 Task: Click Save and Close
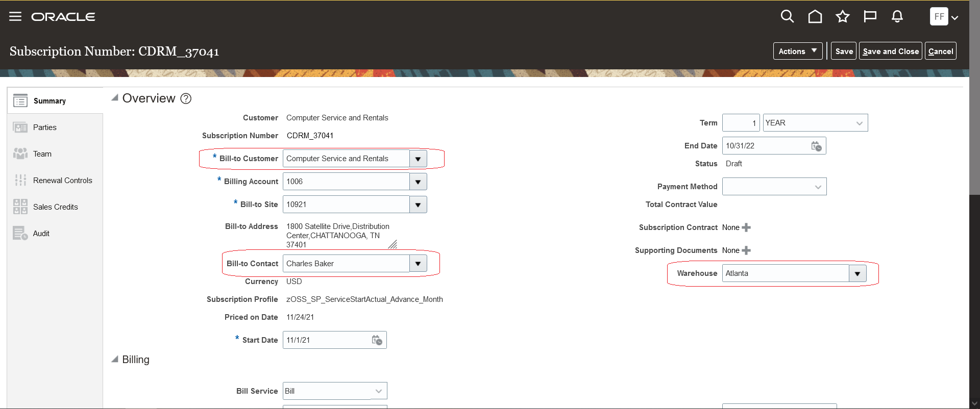891,51
